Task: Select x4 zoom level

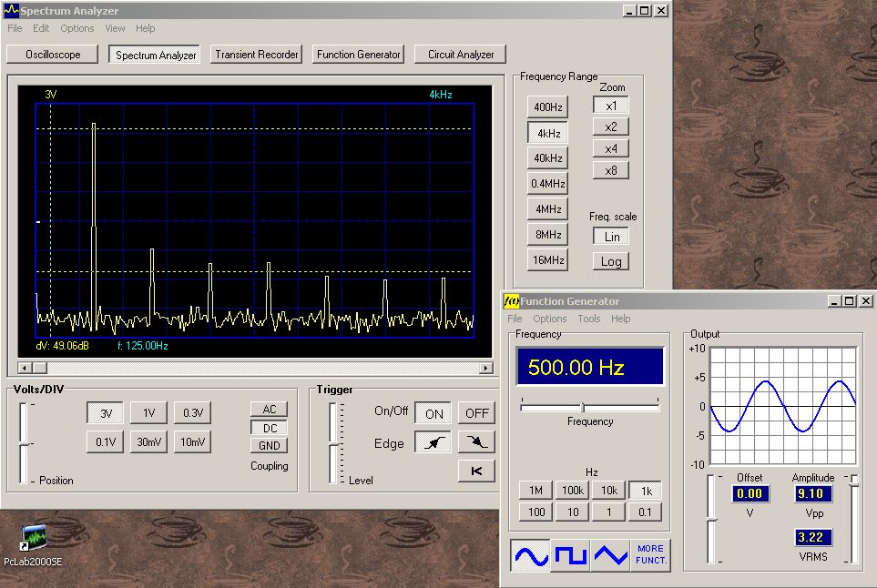Action: pos(611,148)
